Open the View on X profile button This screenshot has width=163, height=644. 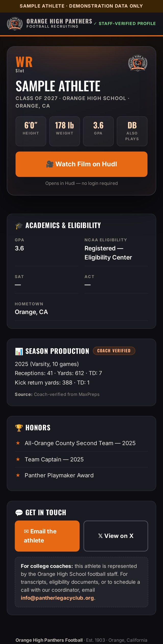click(x=116, y=536)
